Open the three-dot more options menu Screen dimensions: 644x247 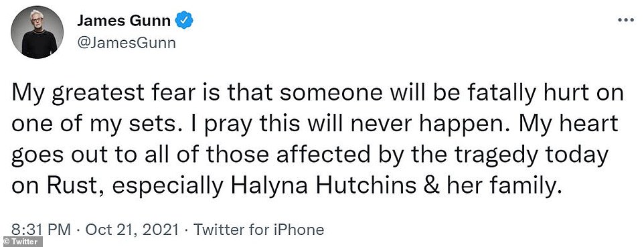(x=625, y=20)
